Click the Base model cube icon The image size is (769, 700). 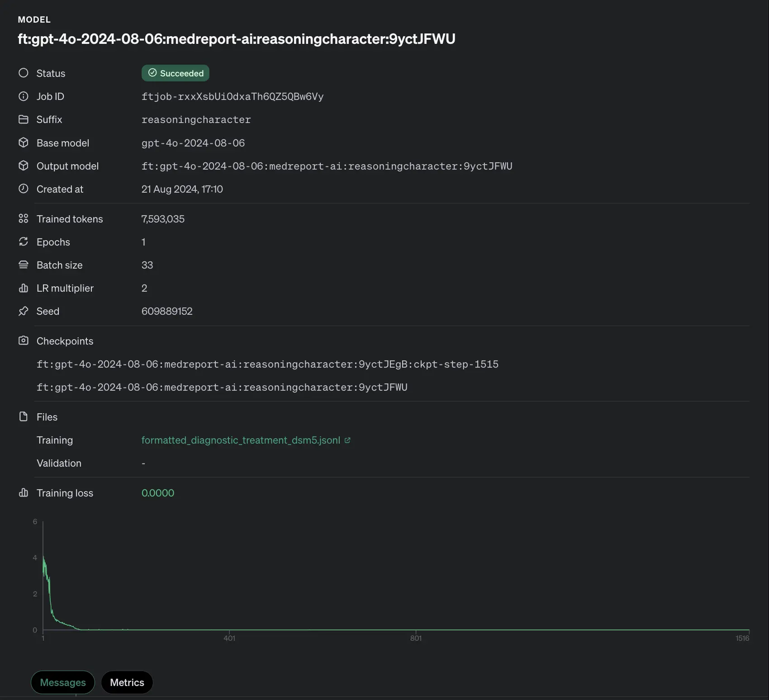(x=24, y=142)
